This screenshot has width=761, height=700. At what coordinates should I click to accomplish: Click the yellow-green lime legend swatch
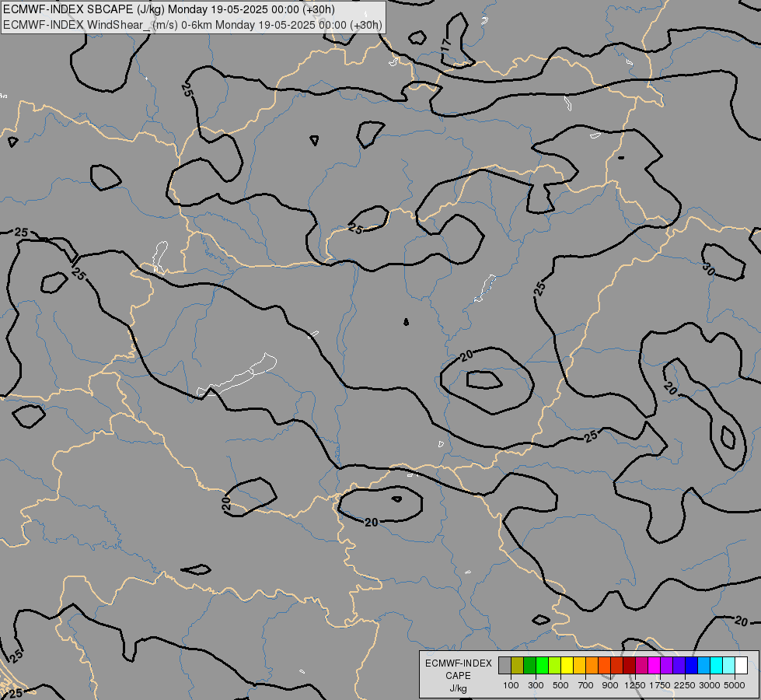(555, 666)
